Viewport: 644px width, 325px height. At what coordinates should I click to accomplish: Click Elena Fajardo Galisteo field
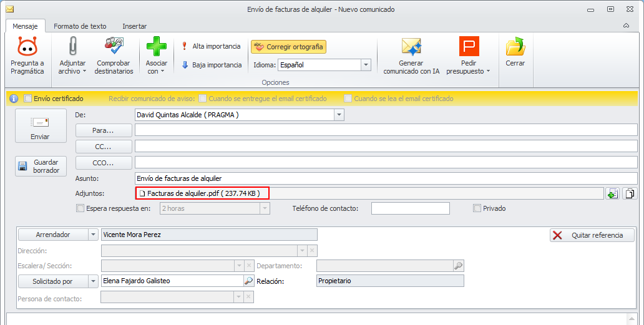[172, 281]
